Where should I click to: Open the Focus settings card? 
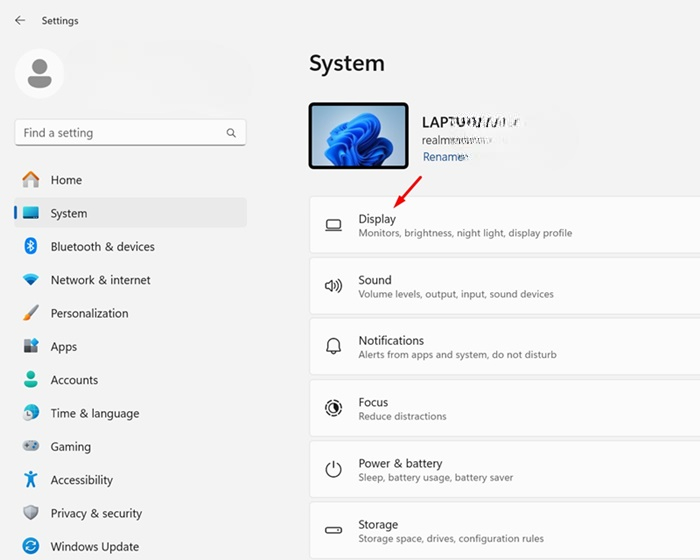(x=505, y=408)
